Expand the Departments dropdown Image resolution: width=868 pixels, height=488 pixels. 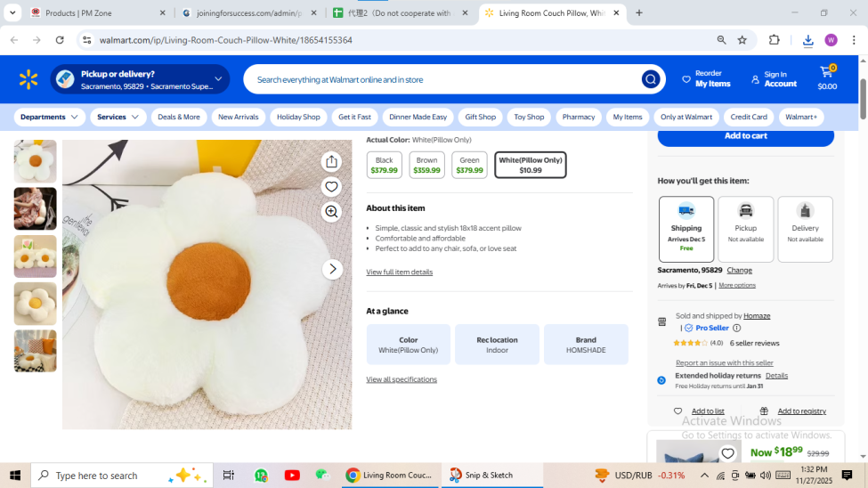pyautogui.click(x=50, y=117)
